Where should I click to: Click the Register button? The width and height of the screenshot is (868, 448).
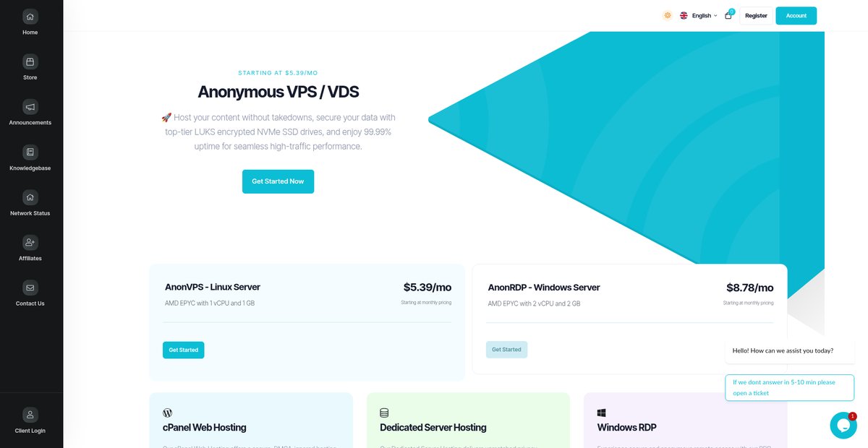(x=756, y=16)
